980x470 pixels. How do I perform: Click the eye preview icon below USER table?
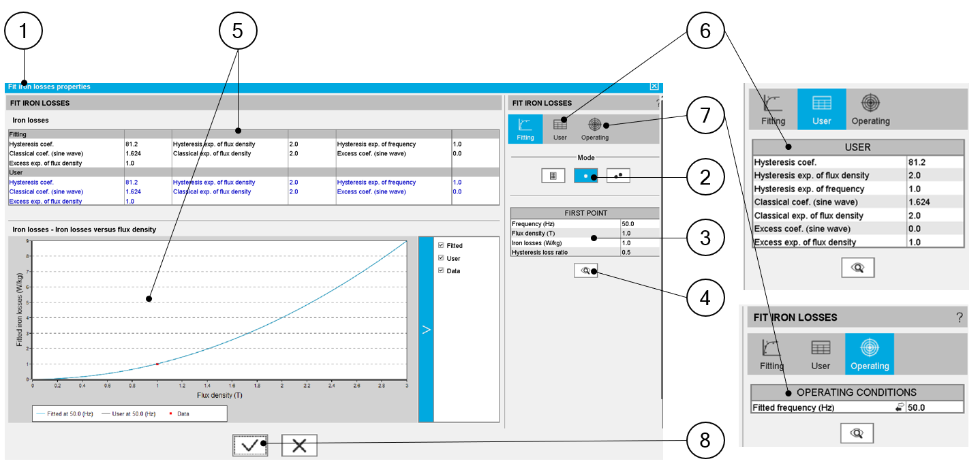coord(857,268)
